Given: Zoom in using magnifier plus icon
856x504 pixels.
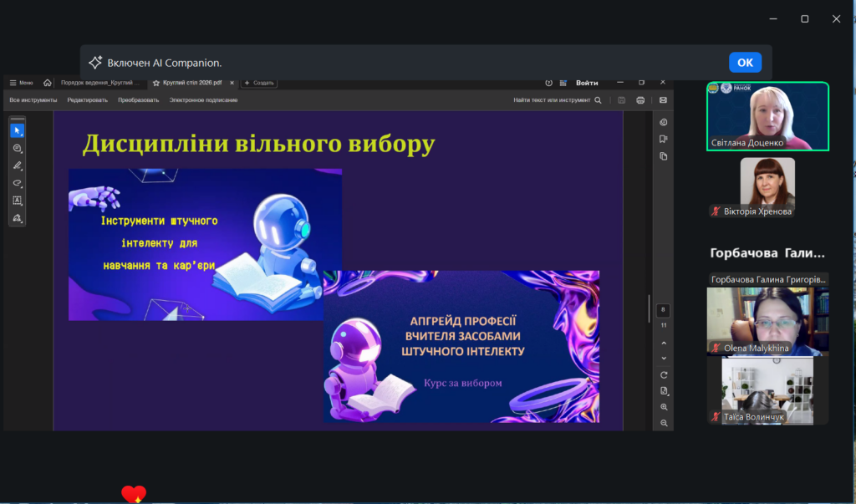Looking at the screenshot, I should click(x=664, y=407).
